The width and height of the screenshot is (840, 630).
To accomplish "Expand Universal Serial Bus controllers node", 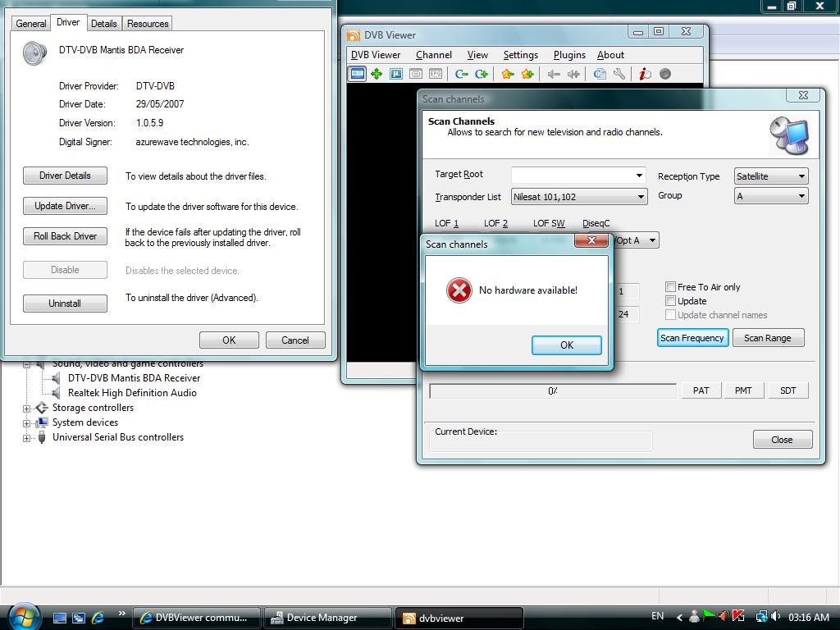I will click(x=26, y=438).
